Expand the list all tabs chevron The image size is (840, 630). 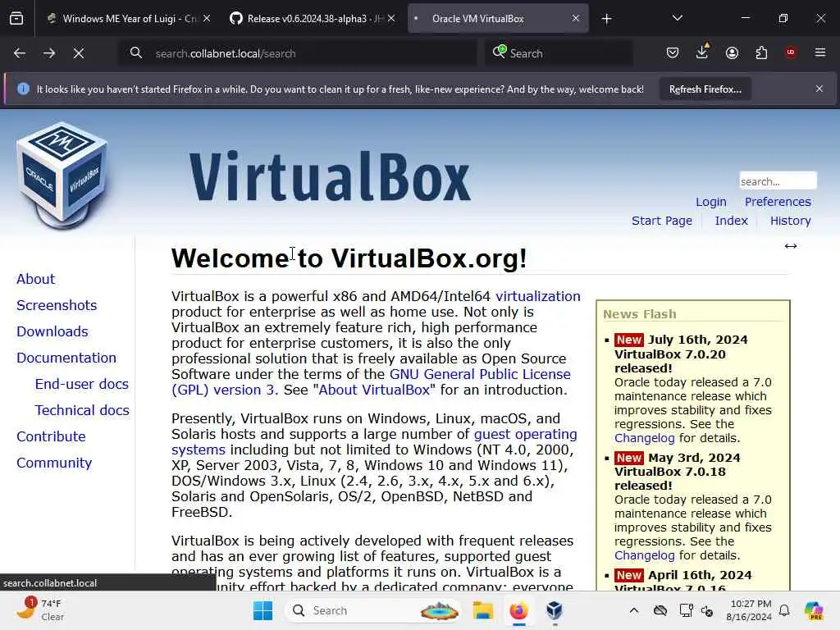tap(677, 18)
